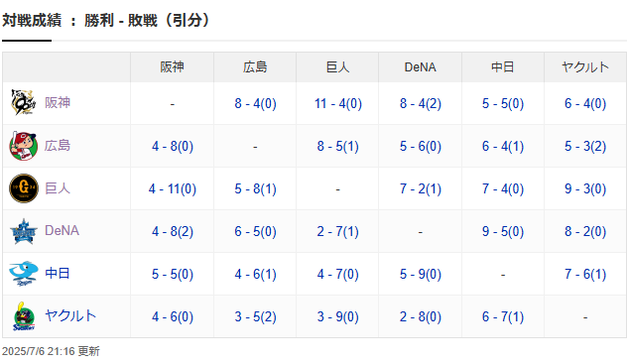Open the 阪神 team name link
The height and width of the screenshot is (364, 629).
click(x=58, y=102)
